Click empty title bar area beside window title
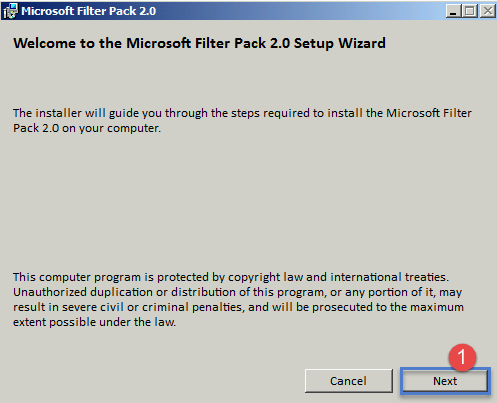Screen dimensions: 497x403 pyautogui.click(x=300, y=11)
